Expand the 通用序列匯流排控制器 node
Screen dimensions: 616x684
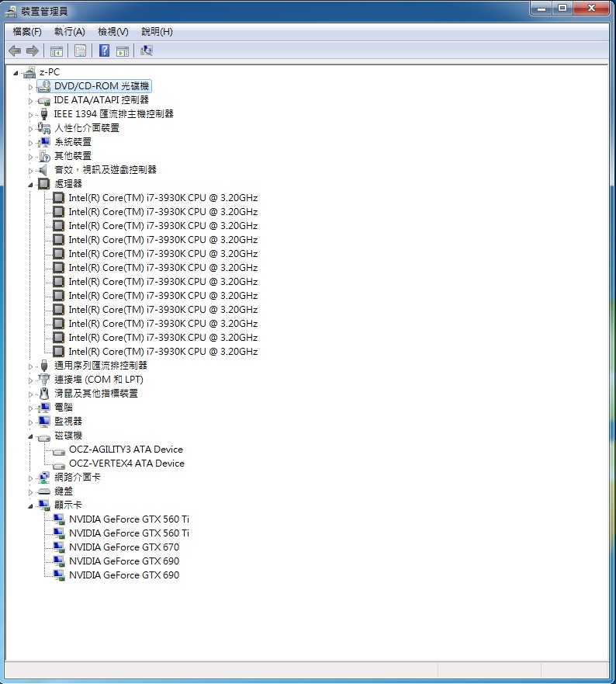(30, 366)
